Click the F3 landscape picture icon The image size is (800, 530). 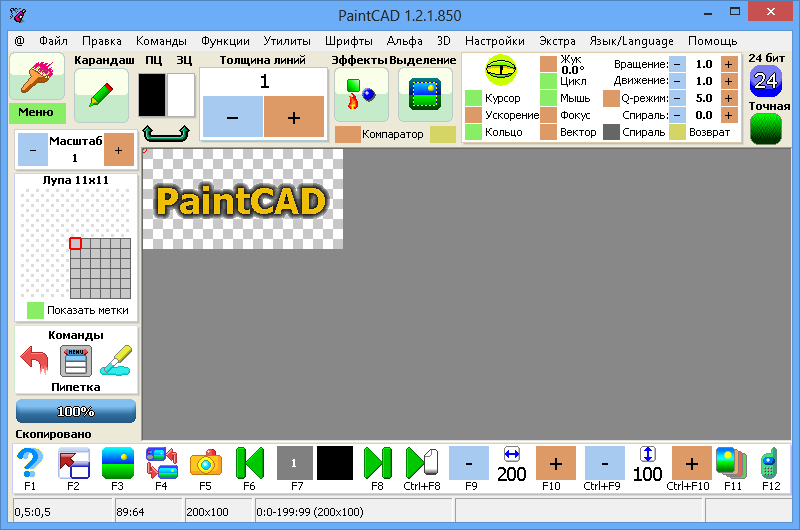point(118,463)
